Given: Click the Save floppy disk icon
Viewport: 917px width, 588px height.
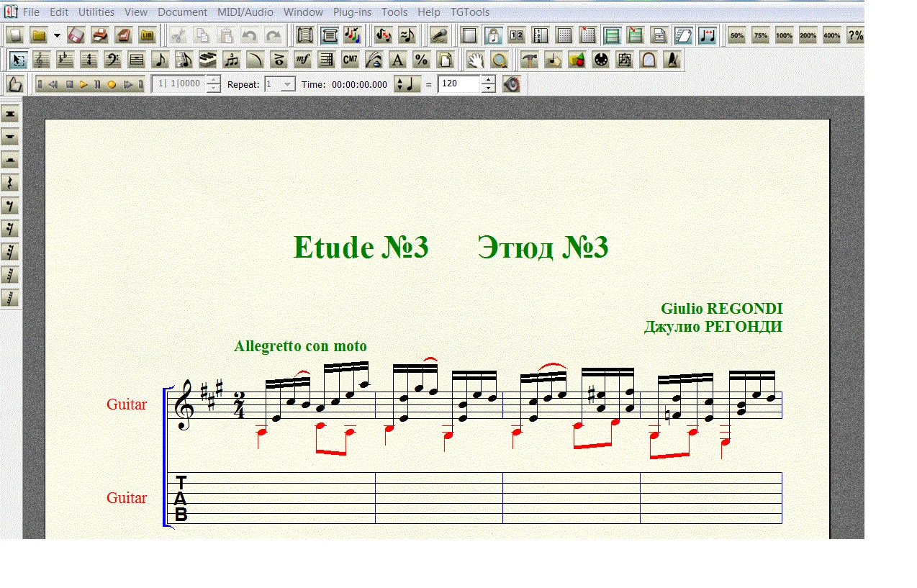Looking at the screenshot, I should click(77, 35).
